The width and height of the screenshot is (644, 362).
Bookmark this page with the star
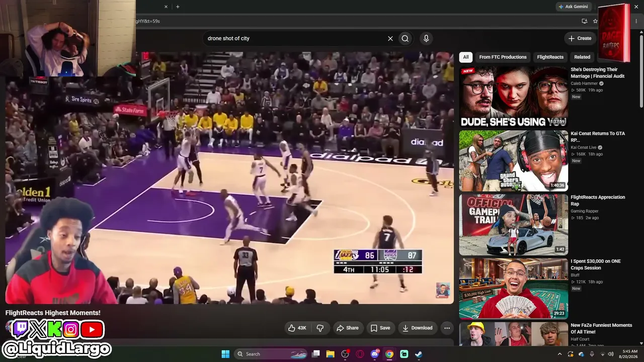(595, 21)
